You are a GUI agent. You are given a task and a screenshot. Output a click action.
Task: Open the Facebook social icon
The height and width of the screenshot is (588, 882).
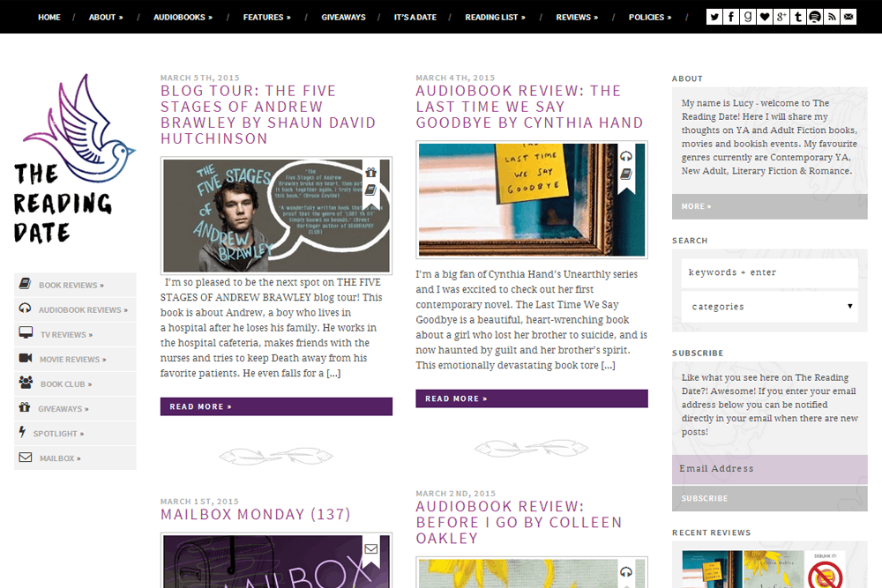730,17
